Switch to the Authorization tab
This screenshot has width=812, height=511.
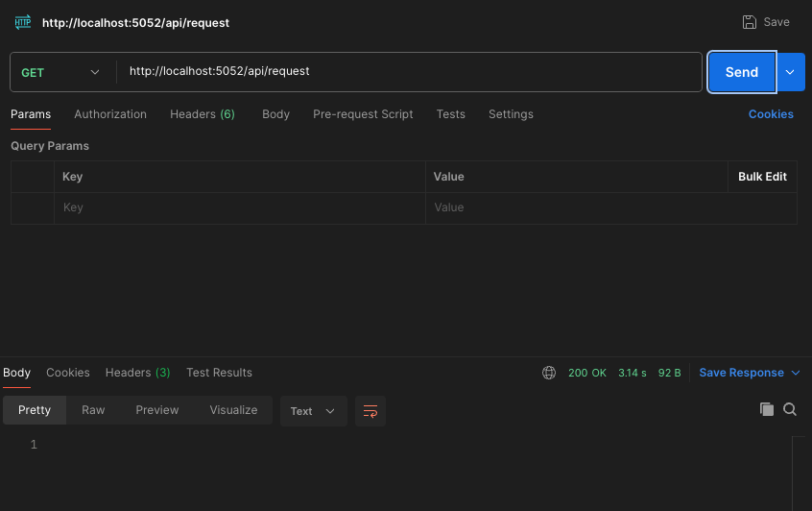point(110,114)
